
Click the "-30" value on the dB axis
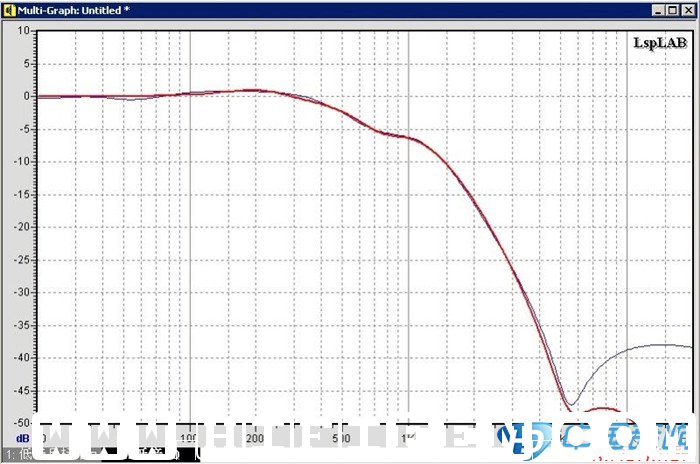tap(21, 292)
